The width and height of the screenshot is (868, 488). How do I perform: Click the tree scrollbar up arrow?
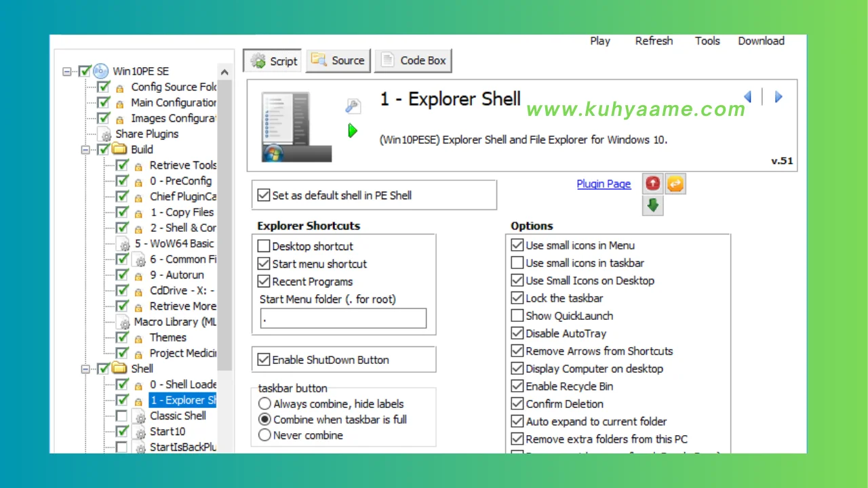click(225, 72)
